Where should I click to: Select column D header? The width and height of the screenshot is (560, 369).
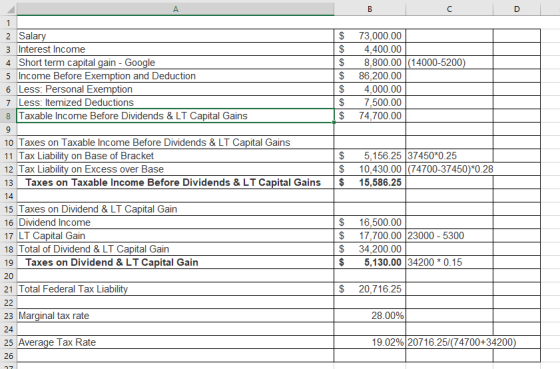point(517,9)
